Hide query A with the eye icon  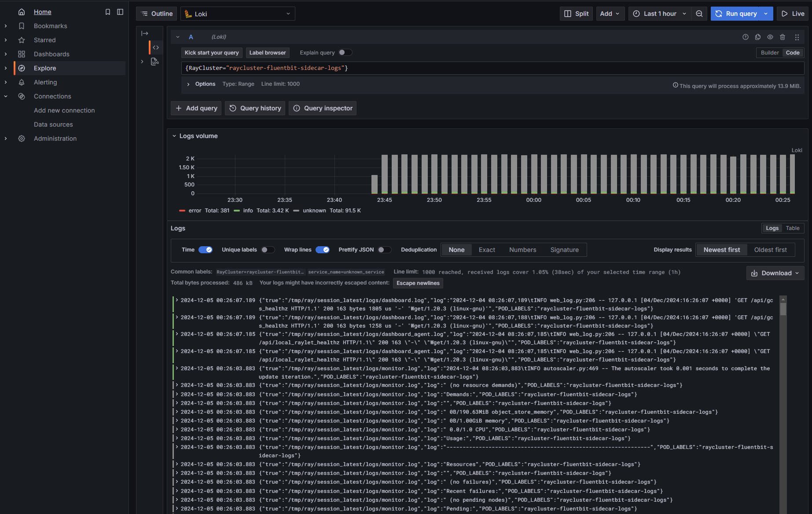(770, 37)
